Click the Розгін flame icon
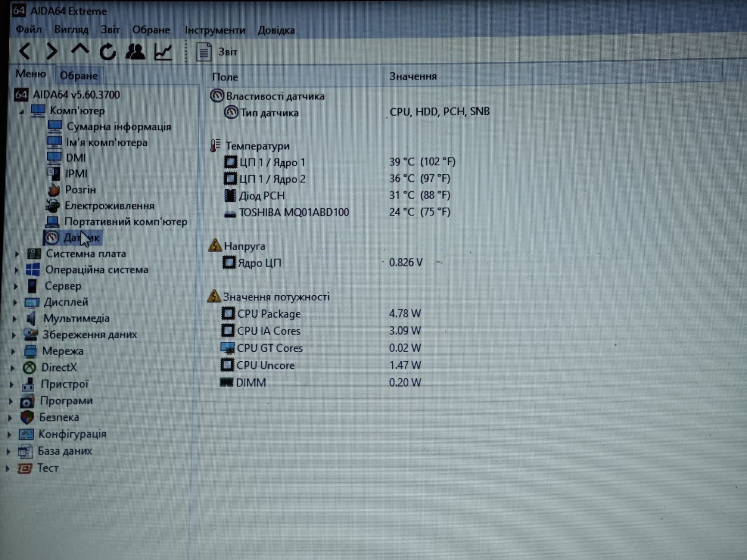Screen dimensions: 747x560 [x=53, y=190]
